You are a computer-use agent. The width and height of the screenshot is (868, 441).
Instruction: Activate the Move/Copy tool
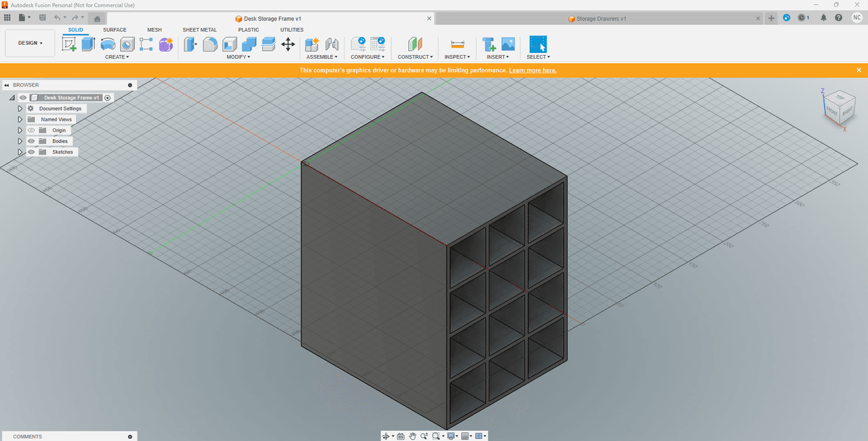click(x=288, y=44)
